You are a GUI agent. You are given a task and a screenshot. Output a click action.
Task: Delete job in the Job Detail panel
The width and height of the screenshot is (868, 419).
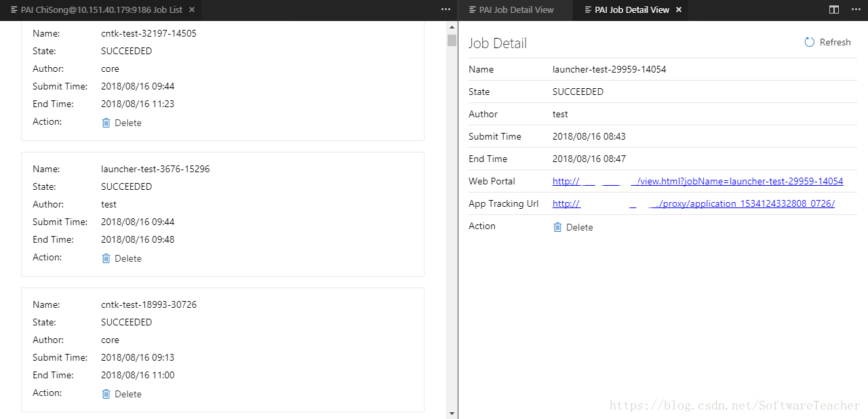point(573,227)
